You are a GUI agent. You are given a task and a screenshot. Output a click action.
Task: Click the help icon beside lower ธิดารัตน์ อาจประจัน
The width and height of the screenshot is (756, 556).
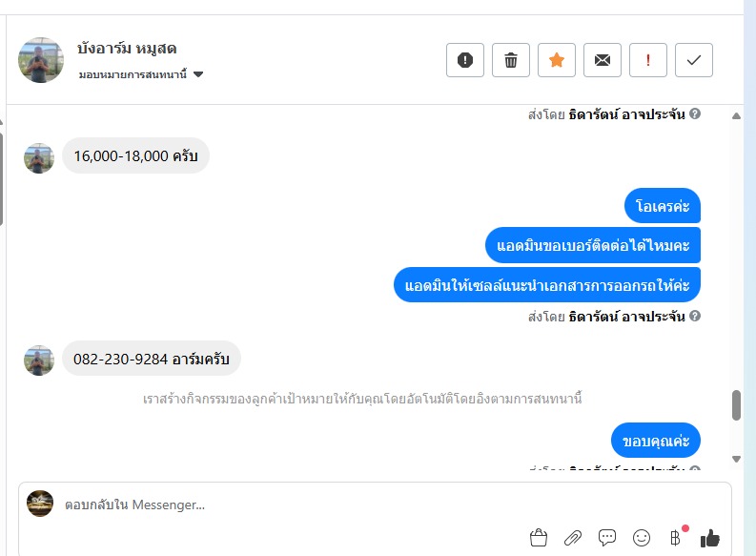pos(695,316)
